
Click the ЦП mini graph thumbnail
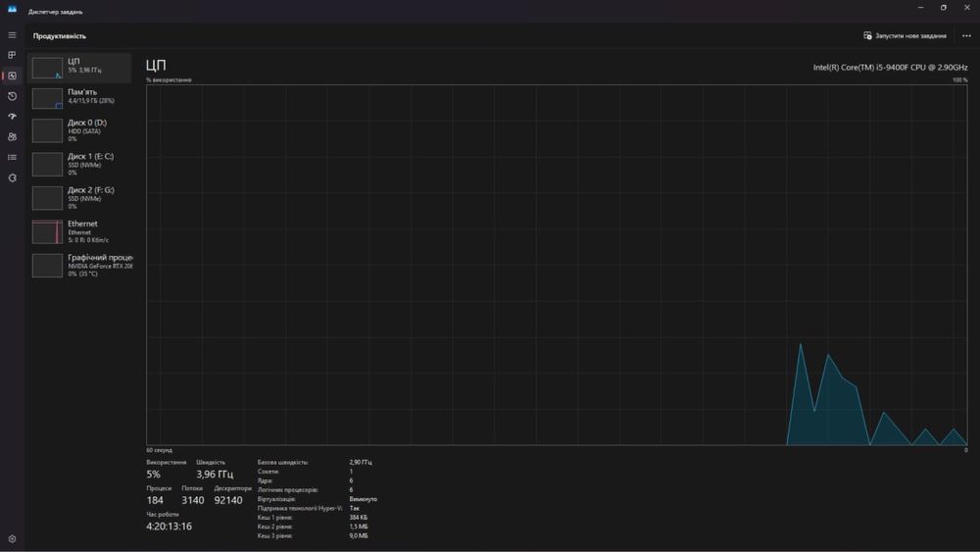(x=47, y=68)
